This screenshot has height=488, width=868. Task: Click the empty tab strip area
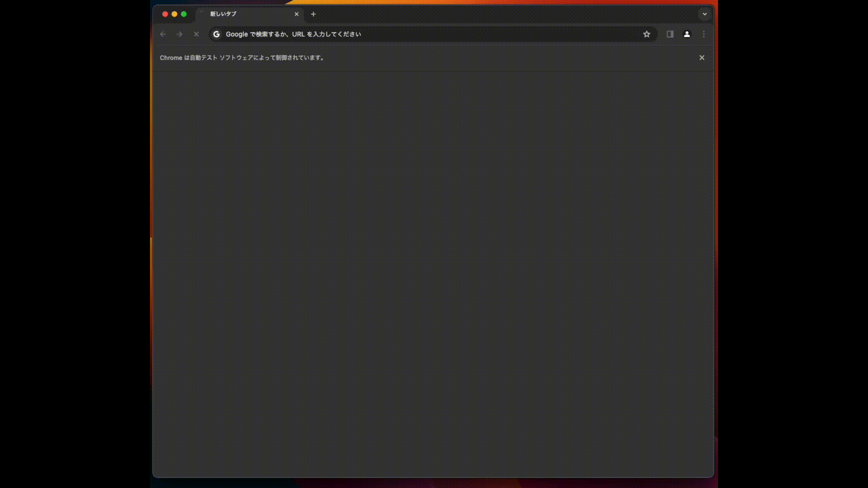(x=497, y=14)
